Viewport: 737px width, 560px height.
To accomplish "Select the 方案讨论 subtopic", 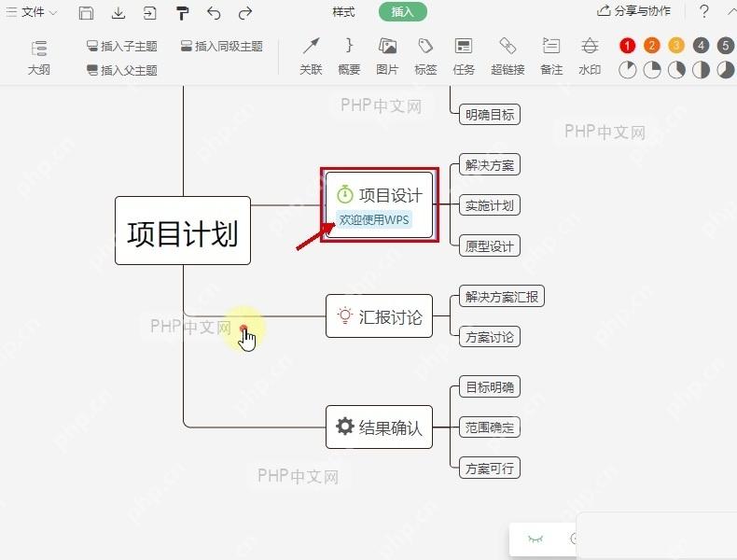I will pos(489,337).
